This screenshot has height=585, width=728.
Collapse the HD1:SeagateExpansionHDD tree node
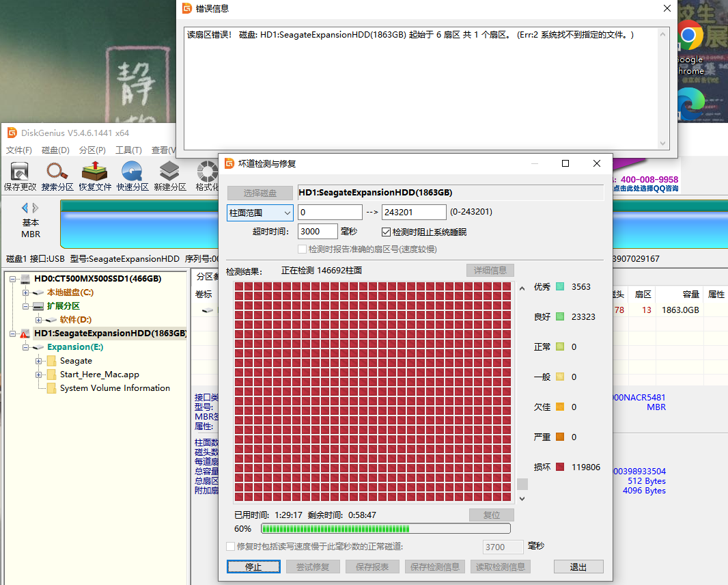(x=12, y=334)
